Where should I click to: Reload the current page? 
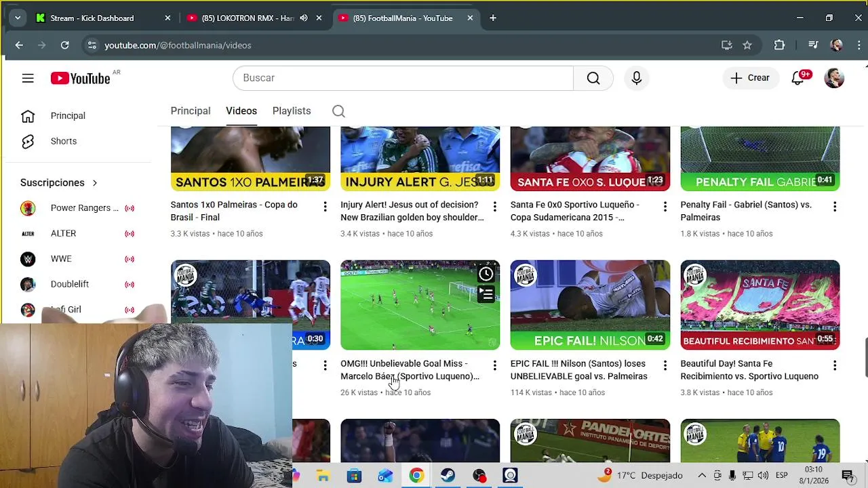coord(64,45)
